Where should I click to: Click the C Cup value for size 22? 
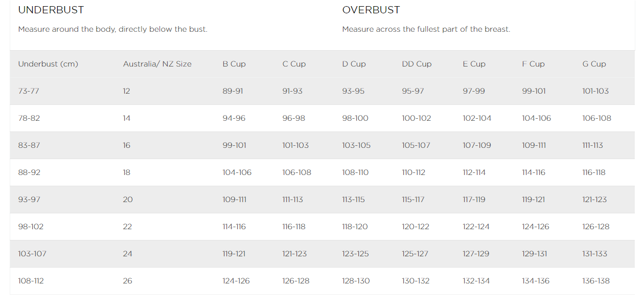pyautogui.click(x=294, y=227)
